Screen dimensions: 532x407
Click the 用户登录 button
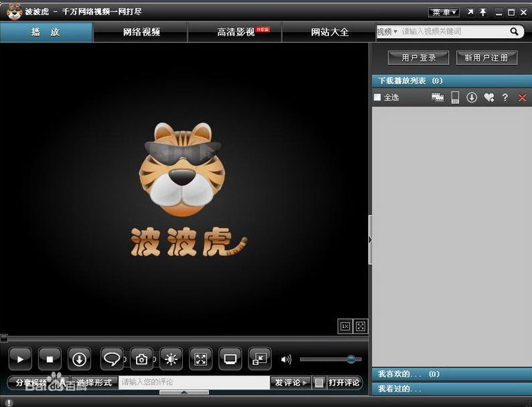pyautogui.click(x=419, y=58)
